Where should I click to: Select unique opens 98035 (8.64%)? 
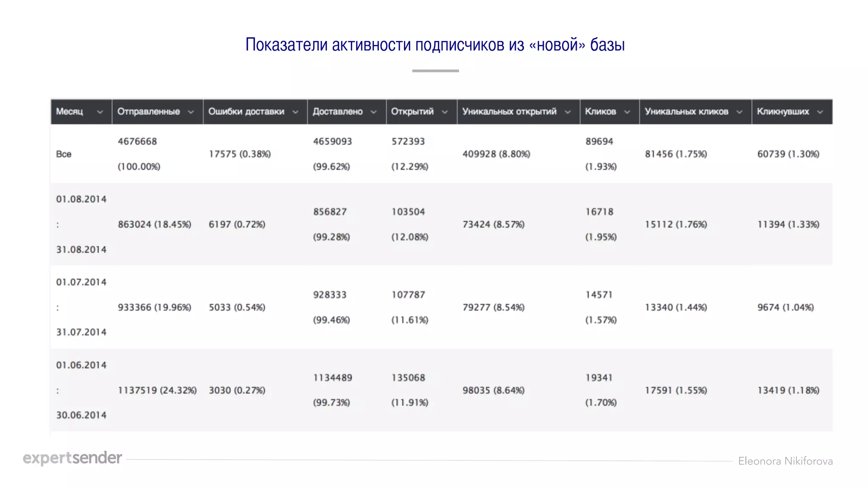coord(493,390)
